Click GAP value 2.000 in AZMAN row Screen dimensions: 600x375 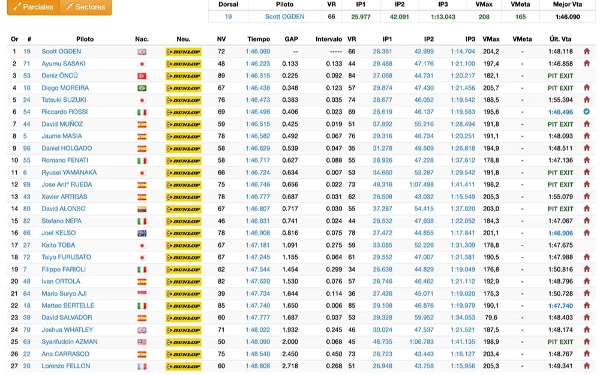click(290, 342)
